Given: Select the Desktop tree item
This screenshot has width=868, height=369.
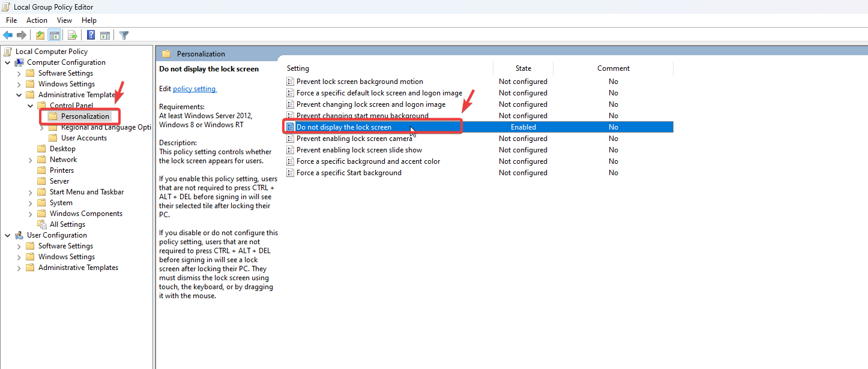Looking at the screenshot, I should [62, 149].
